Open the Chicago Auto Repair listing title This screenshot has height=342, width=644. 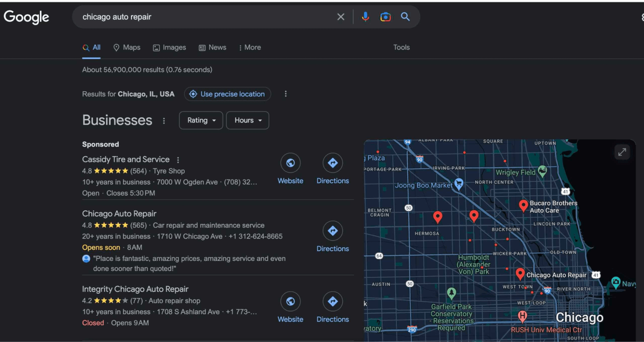119,214
